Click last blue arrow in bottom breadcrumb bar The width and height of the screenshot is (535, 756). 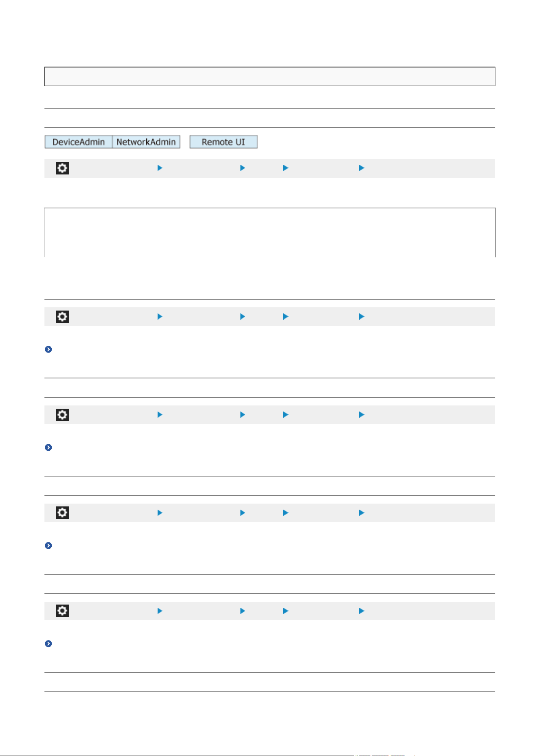[x=362, y=611]
